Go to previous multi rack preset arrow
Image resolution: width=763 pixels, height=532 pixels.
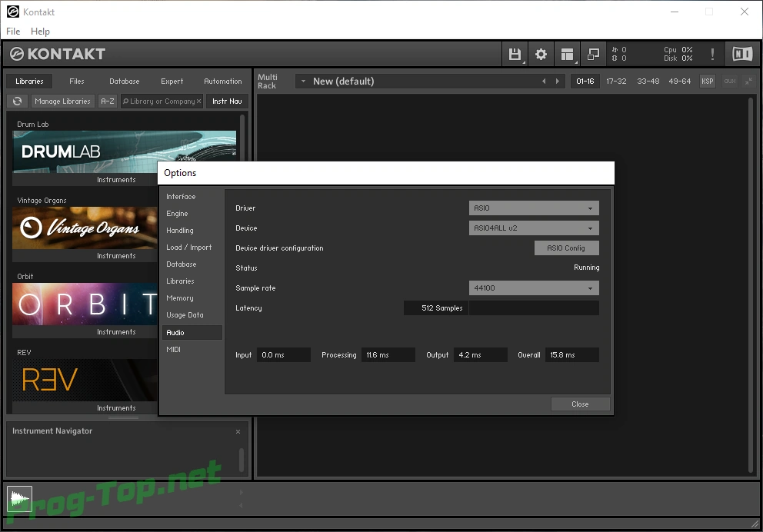(x=544, y=81)
